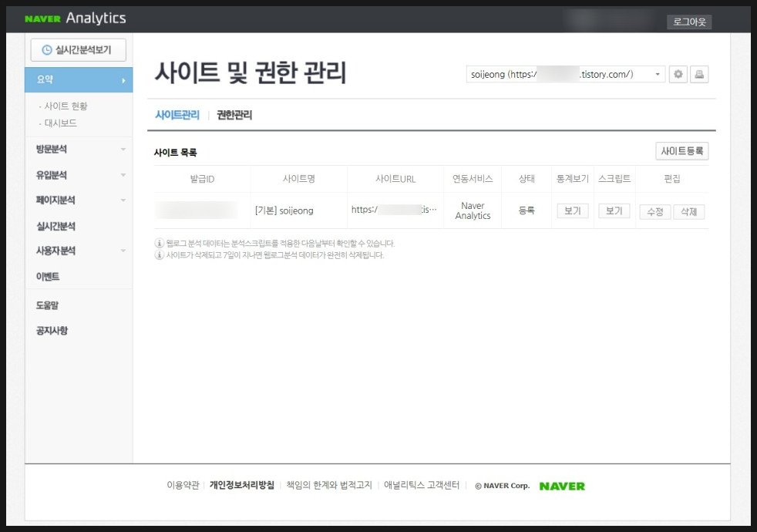Expand the 방문분석 menu
The width and height of the screenshot is (757, 532).
click(x=79, y=149)
